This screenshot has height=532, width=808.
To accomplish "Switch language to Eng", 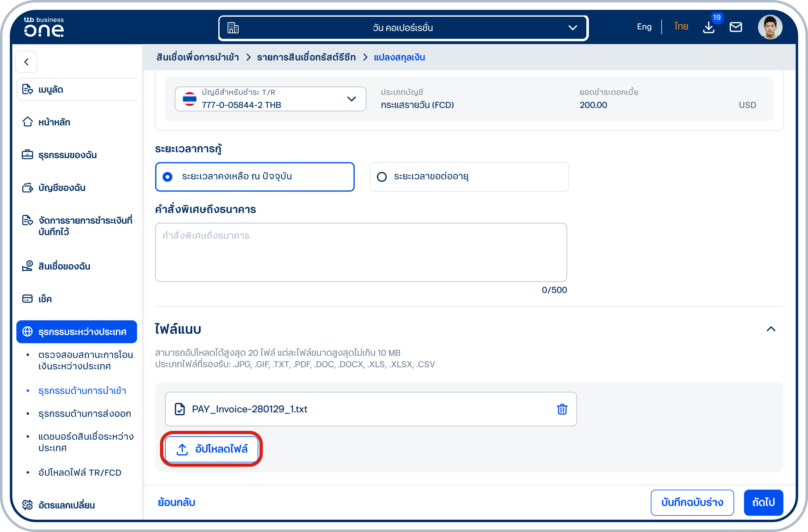I will (644, 27).
